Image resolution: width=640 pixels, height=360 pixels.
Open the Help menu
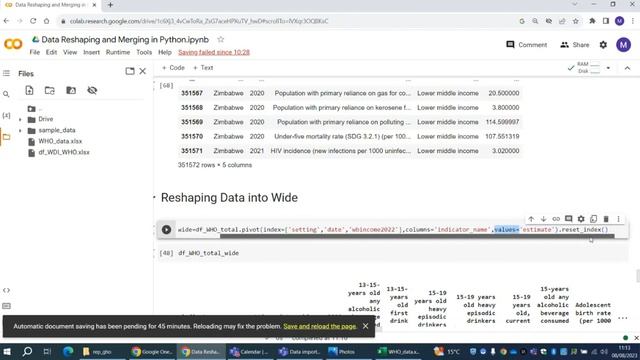tap(164, 52)
